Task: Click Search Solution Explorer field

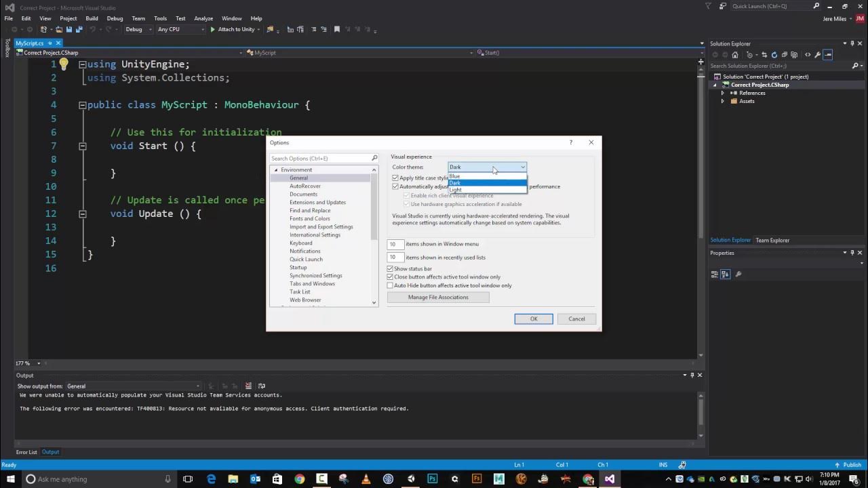Action: (786, 66)
